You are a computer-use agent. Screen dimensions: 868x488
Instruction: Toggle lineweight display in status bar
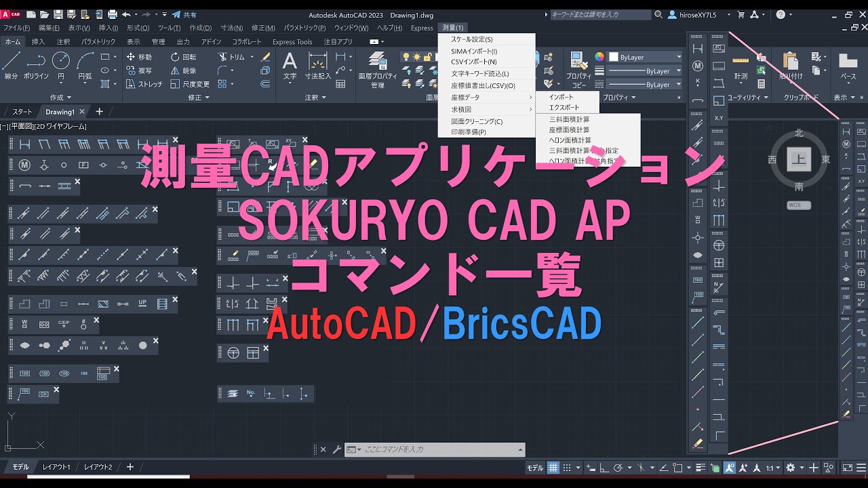tap(702, 468)
